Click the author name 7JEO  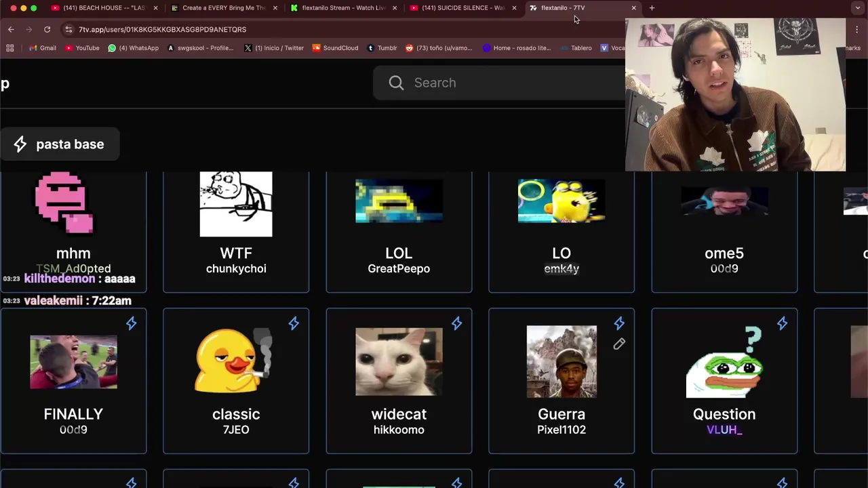click(x=236, y=430)
